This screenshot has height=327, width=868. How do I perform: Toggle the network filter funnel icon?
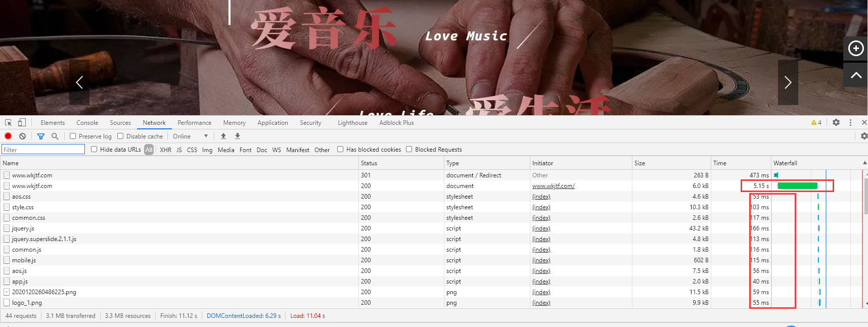point(41,136)
